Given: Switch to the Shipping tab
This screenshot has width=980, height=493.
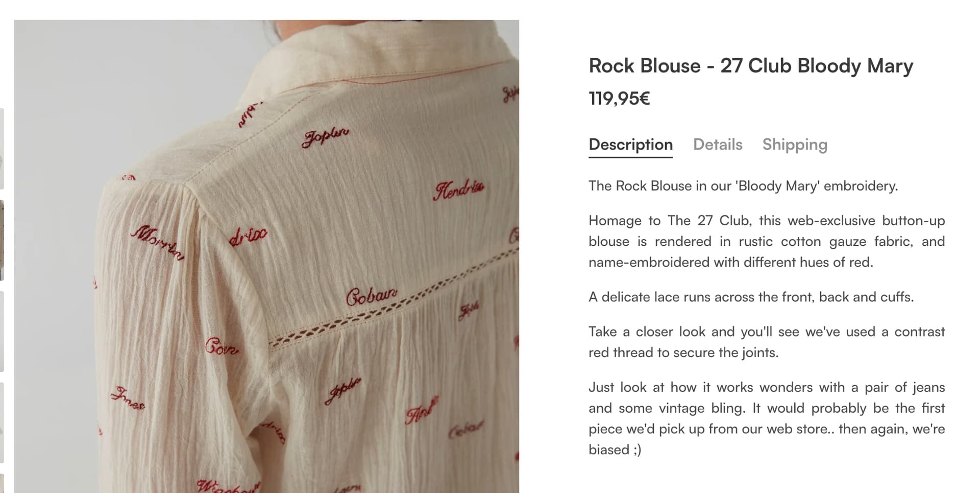Looking at the screenshot, I should click(795, 145).
